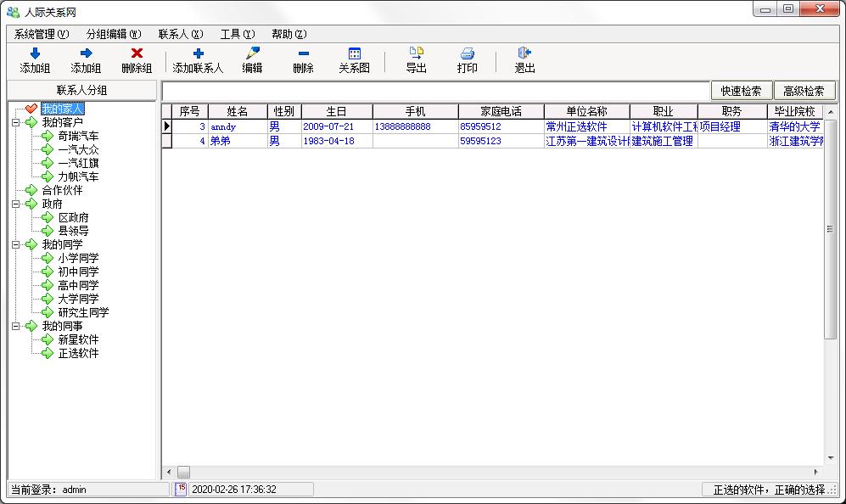Open the 系统管理 menu
The image size is (846, 504).
tap(41, 34)
